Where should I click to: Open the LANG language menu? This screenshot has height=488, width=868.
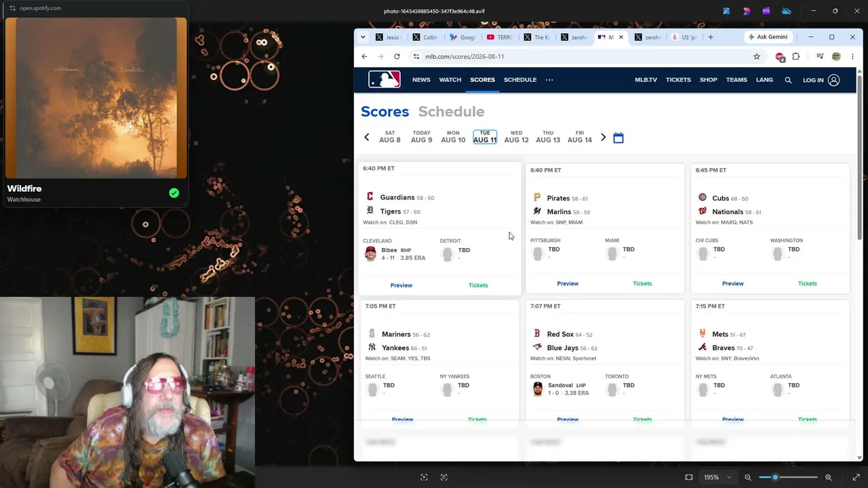(764, 80)
